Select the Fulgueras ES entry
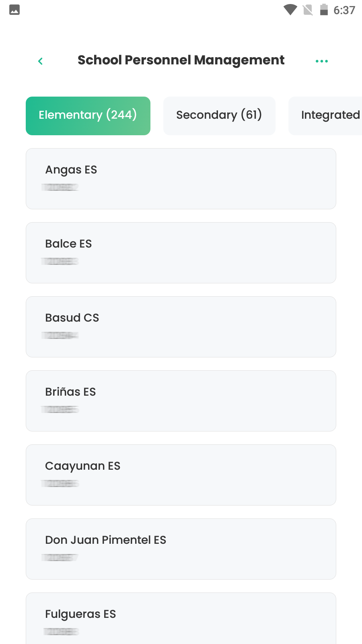 pos(181,620)
